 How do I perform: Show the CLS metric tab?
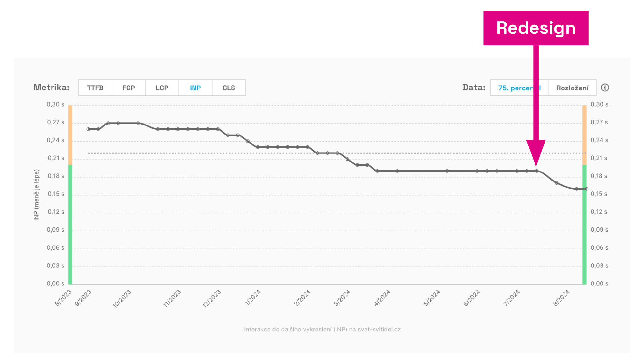pos(229,88)
